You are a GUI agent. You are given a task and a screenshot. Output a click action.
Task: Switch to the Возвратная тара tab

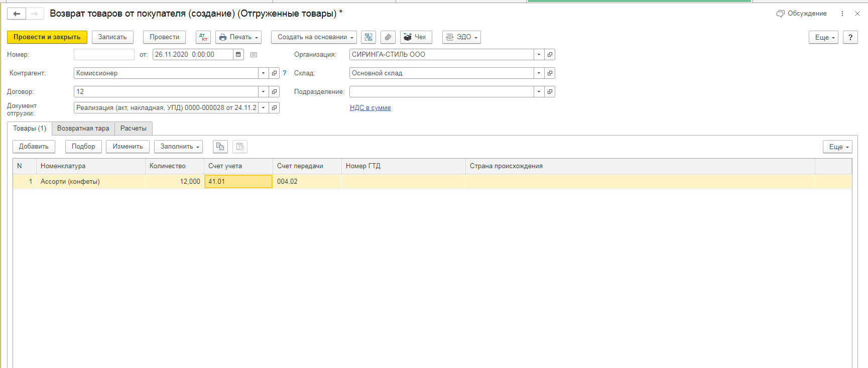click(83, 129)
